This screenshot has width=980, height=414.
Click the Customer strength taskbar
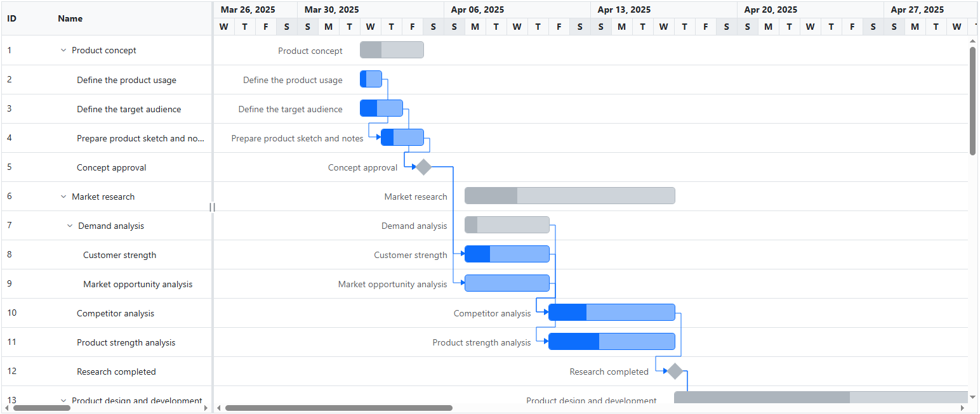click(507, 254)
